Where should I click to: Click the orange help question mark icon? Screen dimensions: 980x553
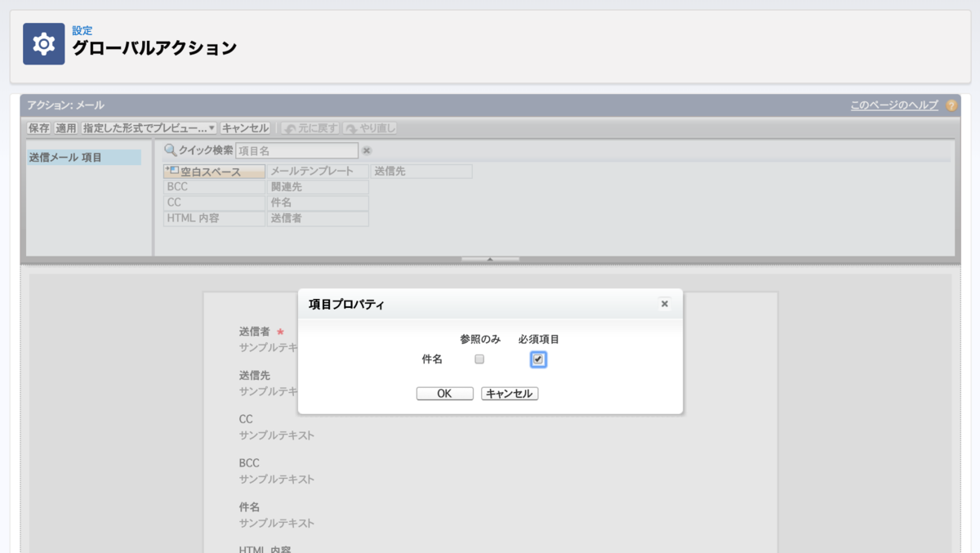950,106
